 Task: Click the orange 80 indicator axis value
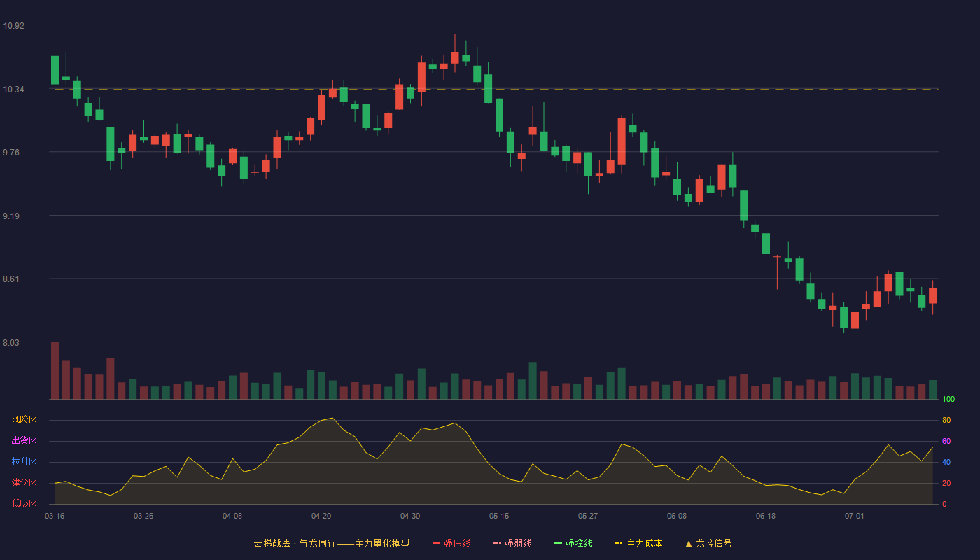point(946,420)
